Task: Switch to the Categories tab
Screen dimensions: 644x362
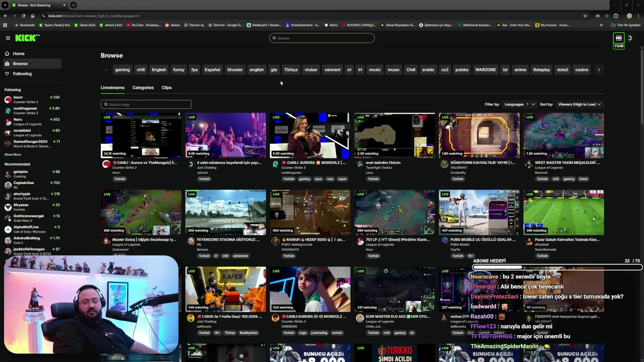Action: [x=143, y=87]
